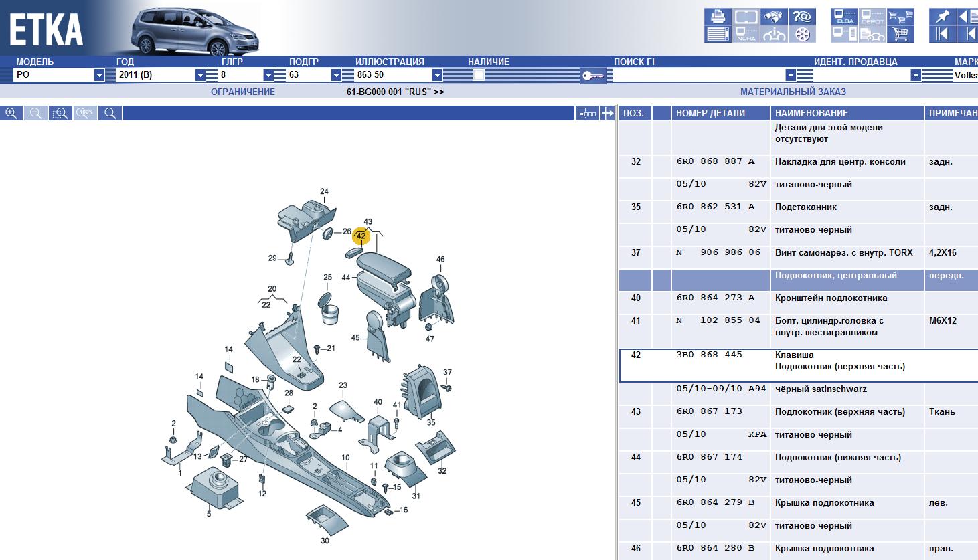Click the zoom region magnifier icon
Image resolution: width=978 pixels, height=560 pixels.
click(x=60, y=114)
